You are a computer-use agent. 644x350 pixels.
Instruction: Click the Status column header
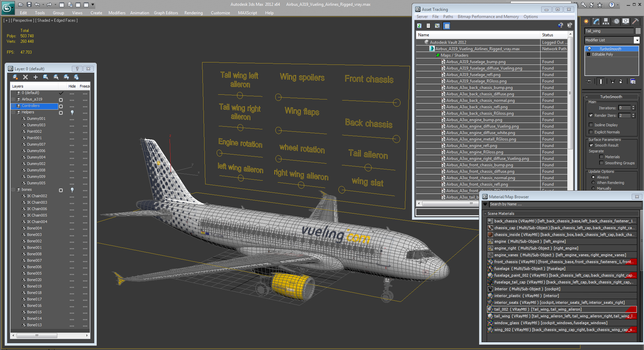(x=553, y=35)
